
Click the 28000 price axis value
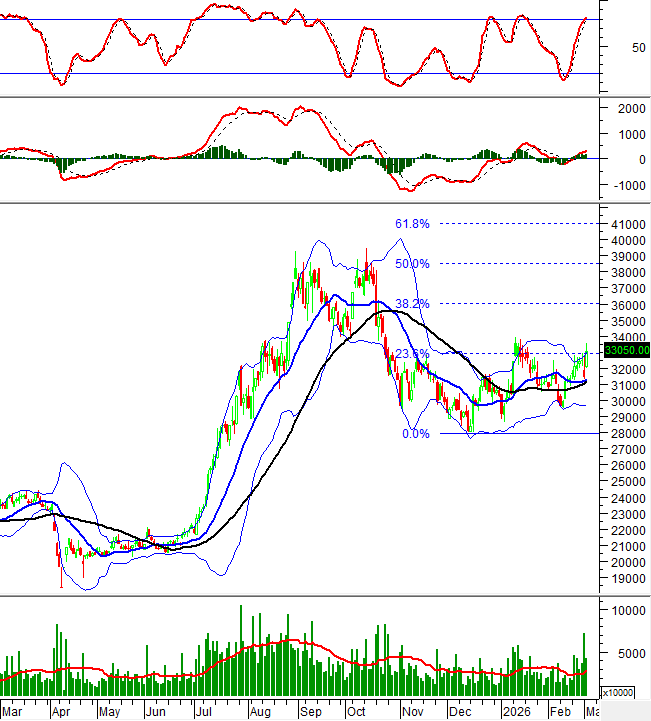click(628, 434)
